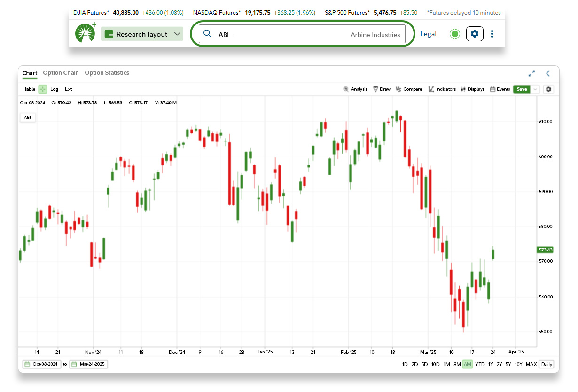Image resolution: width=578 pixels, height=392 pixels.
Task: Click the green Save button
Action: click(522, 89)
